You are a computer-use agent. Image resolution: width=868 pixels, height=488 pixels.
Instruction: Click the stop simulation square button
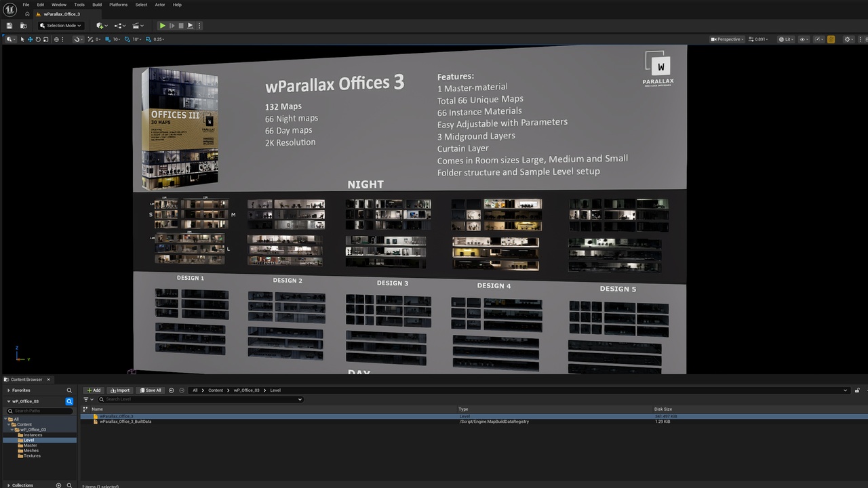181,26
